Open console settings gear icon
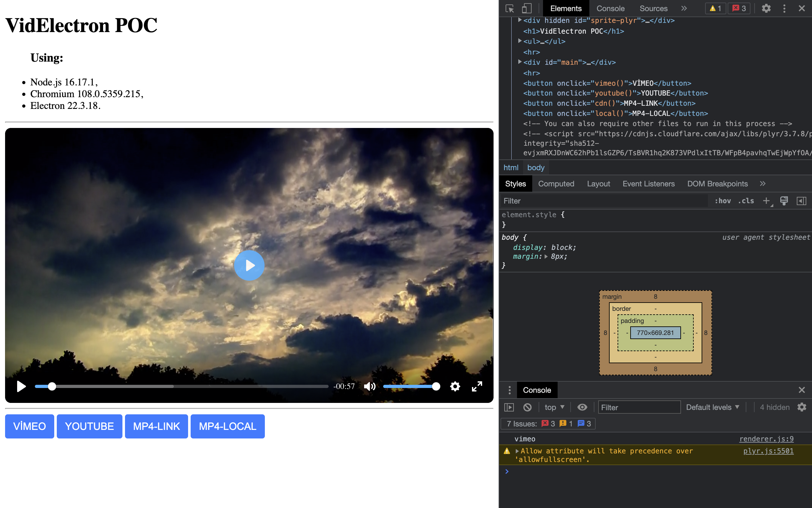 [x=802, y=407]
